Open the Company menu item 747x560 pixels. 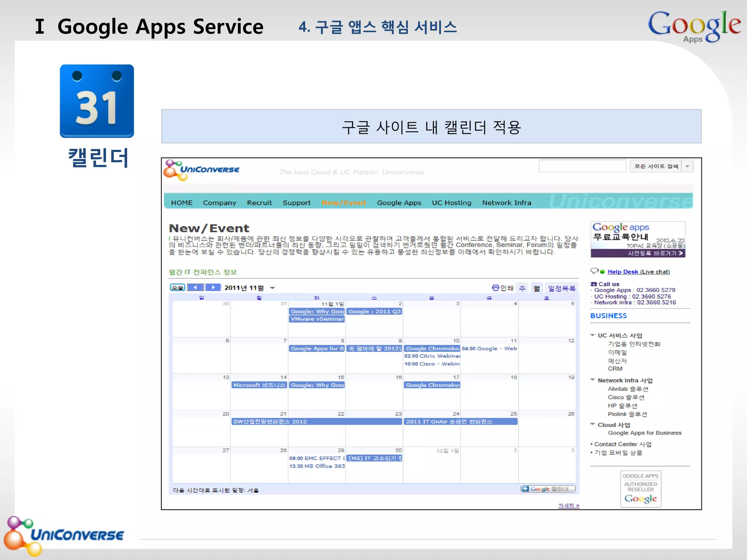coord(220,203)
